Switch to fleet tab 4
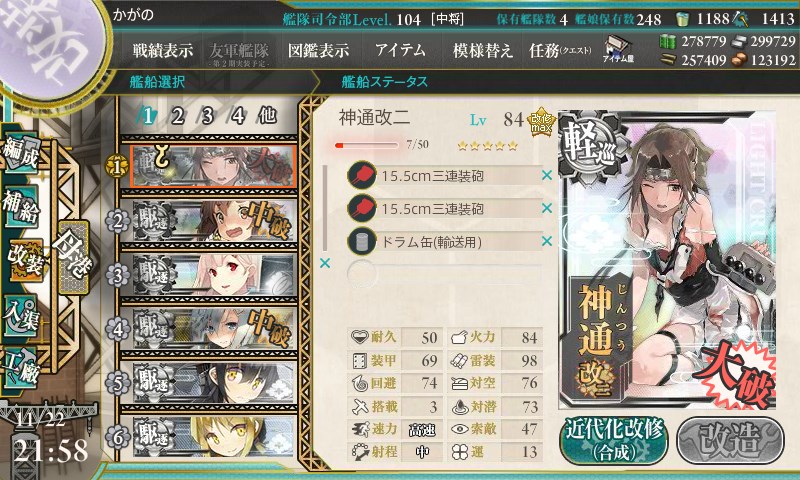Image resolution: width=800 pixels, height=480 pixels. 238,116
